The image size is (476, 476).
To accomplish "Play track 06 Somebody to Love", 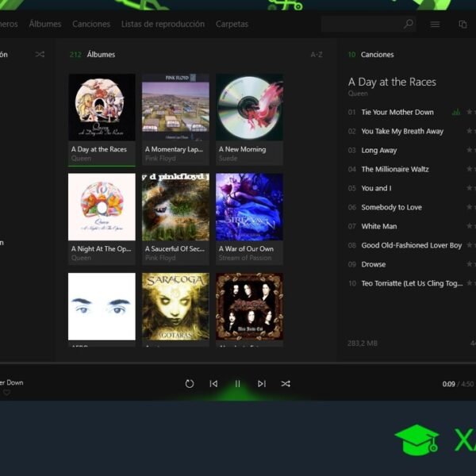I will (x=392, y=207).
